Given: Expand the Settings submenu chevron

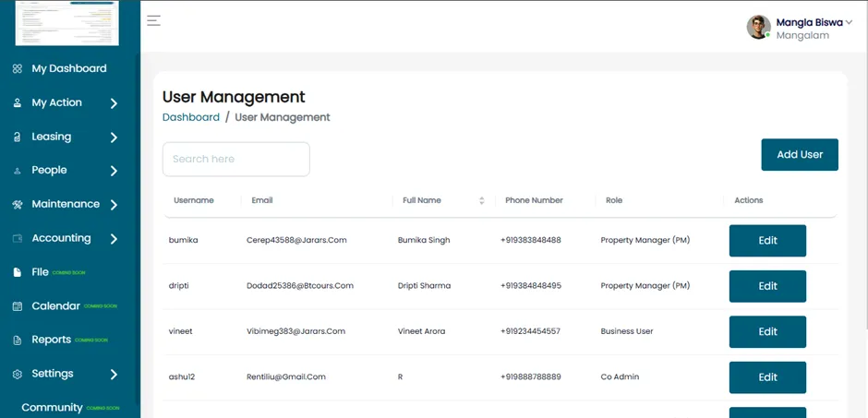Looking at the screenshot, I should click(x=114, y=375).
